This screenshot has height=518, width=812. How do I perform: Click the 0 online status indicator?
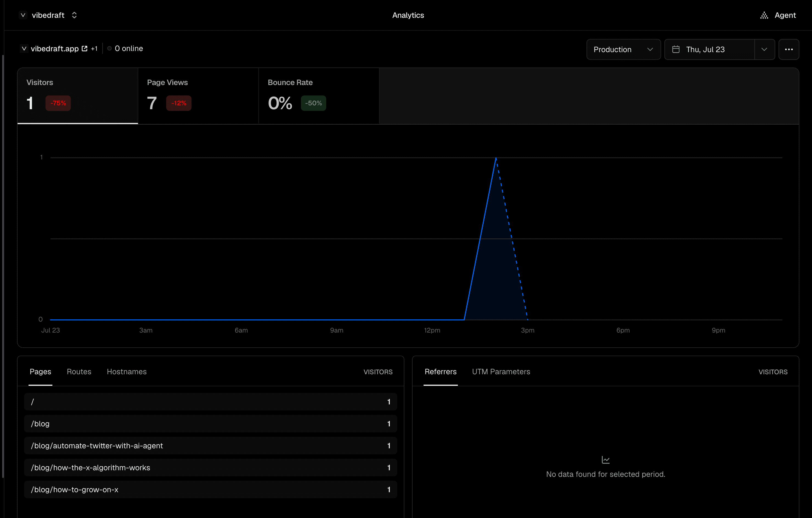[x=125, y=49]
